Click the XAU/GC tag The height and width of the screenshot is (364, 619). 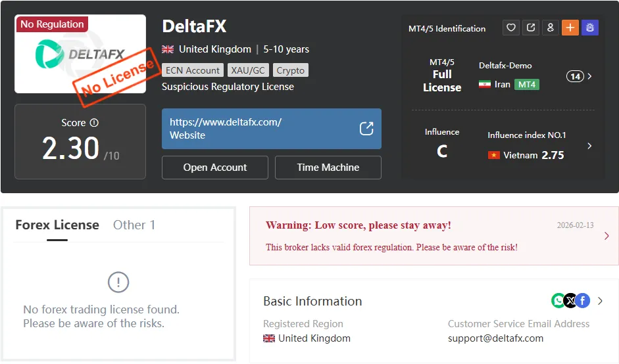coord(248,70)
